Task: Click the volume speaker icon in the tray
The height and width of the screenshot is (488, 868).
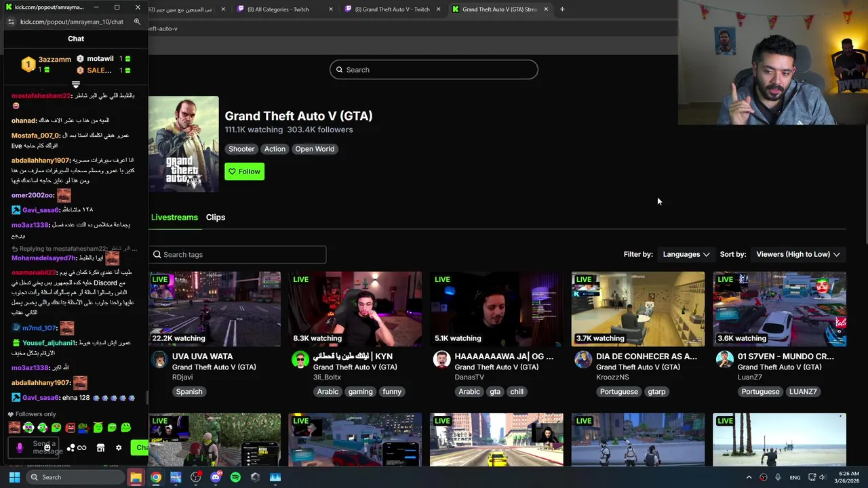Action: click(822, 477)
